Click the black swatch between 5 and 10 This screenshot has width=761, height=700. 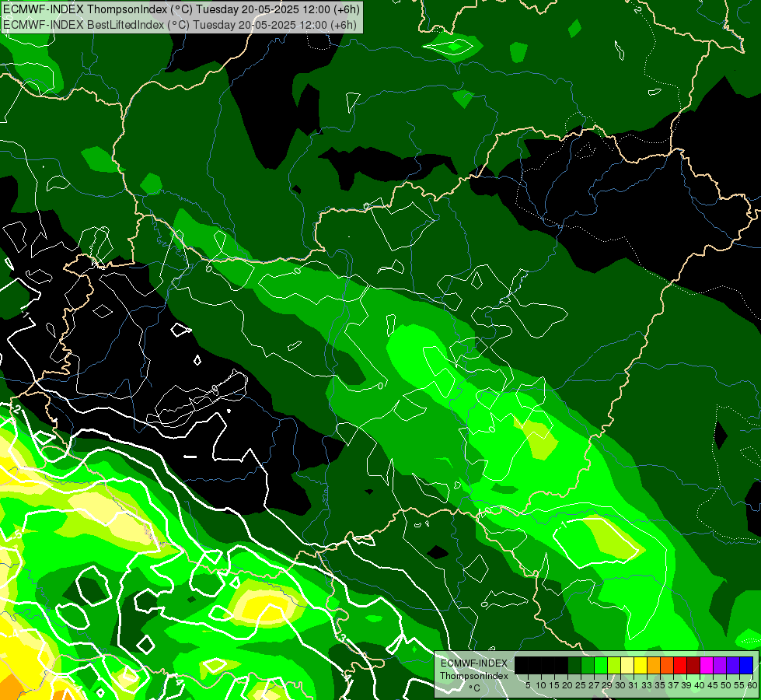coord(535,665)
